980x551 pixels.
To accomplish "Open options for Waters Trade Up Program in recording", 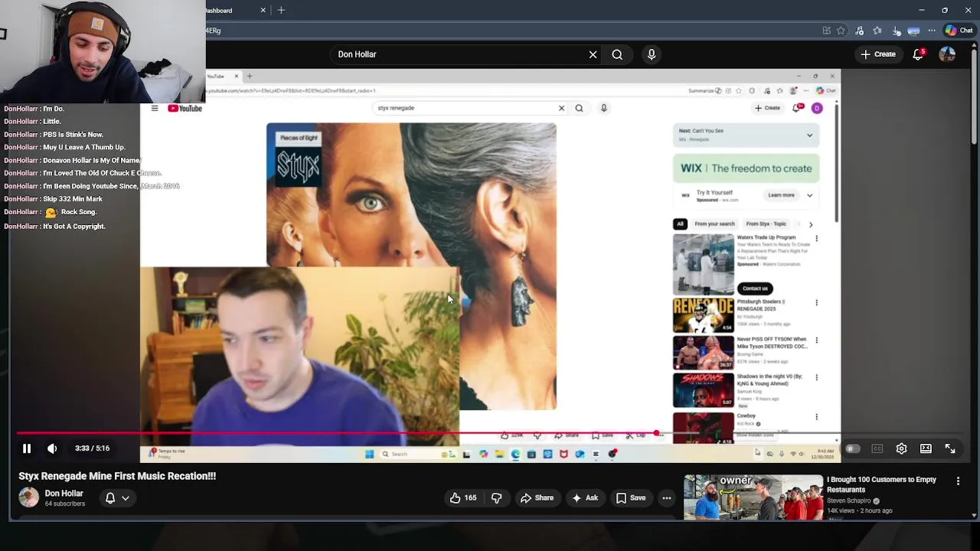I will coord(816,239).
